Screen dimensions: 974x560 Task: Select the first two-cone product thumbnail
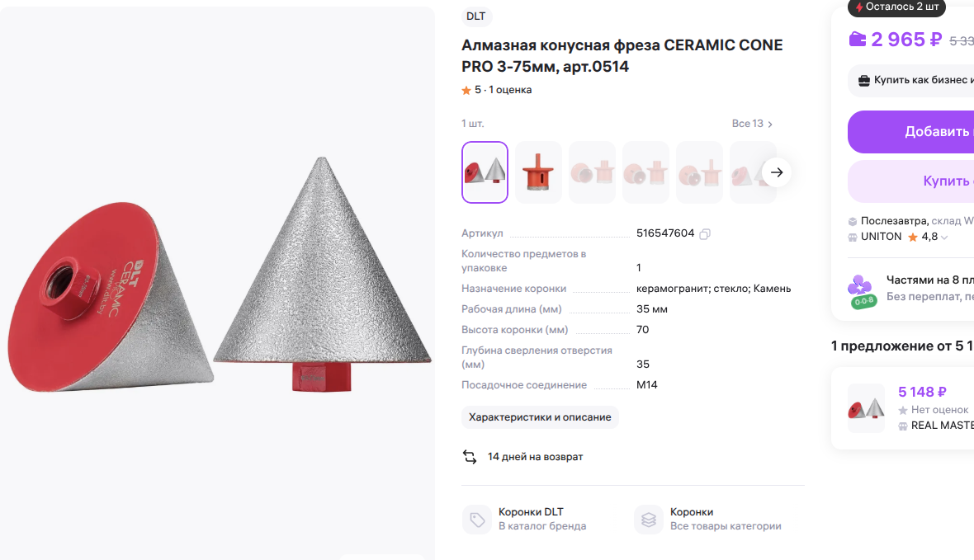click(485, 172)
